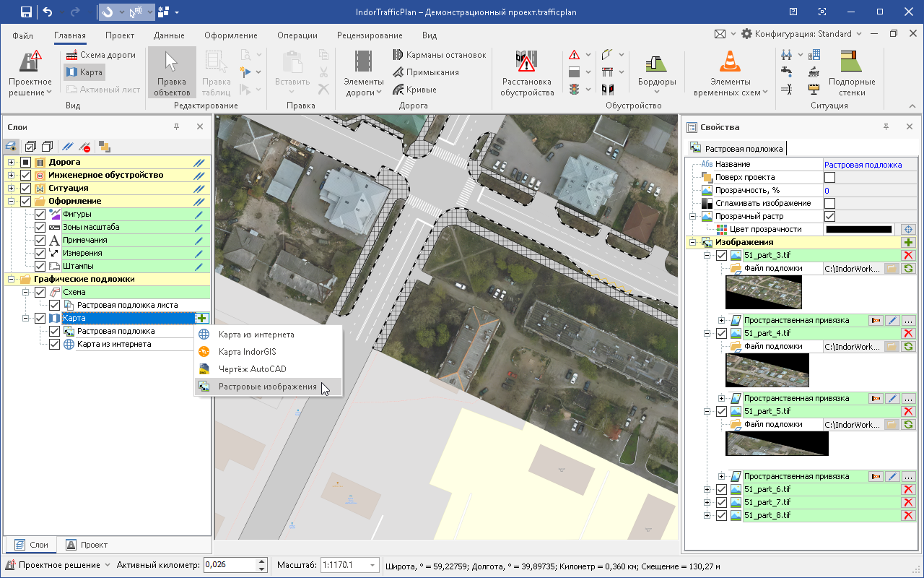Click Карманы остановок tool
Viewport: 924px width, 578px height.
(x=439, y=55)
